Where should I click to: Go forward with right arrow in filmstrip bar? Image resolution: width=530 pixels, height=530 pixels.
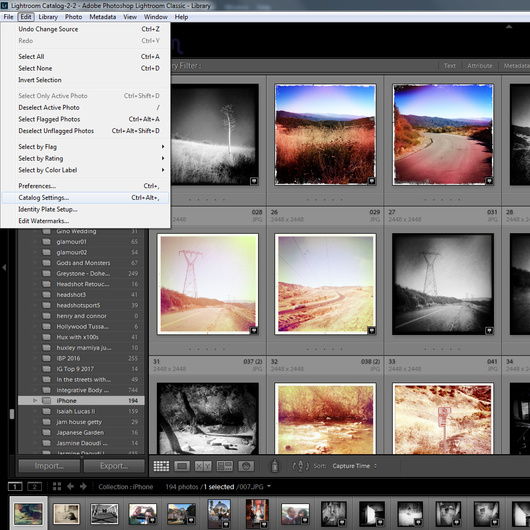83,486
